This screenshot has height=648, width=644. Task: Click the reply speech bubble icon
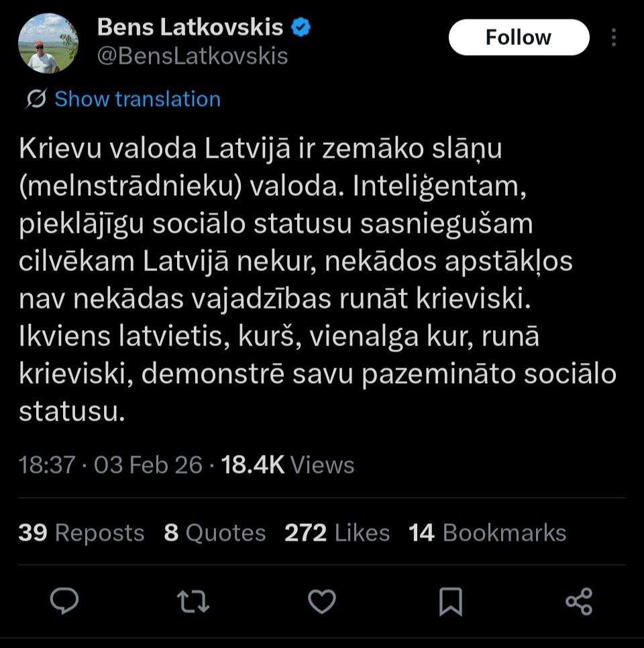[65, 600]
